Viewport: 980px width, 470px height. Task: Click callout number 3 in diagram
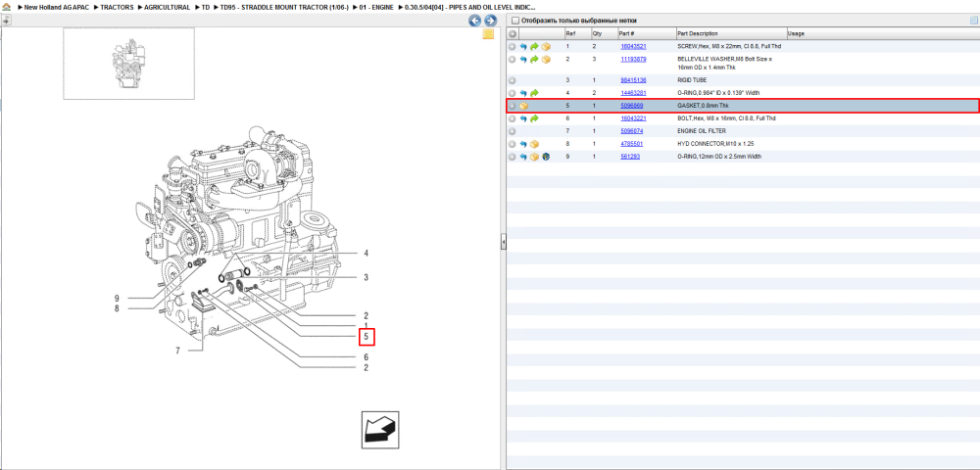367,277
